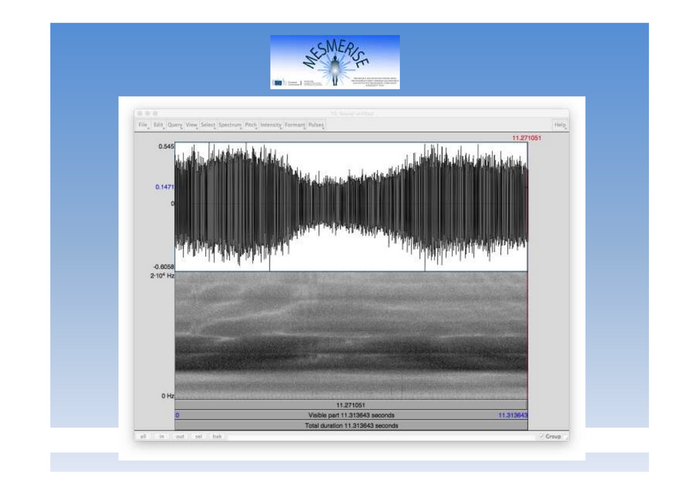
Task: Expand the Pitch menu
Action: [x=251, y=125]
